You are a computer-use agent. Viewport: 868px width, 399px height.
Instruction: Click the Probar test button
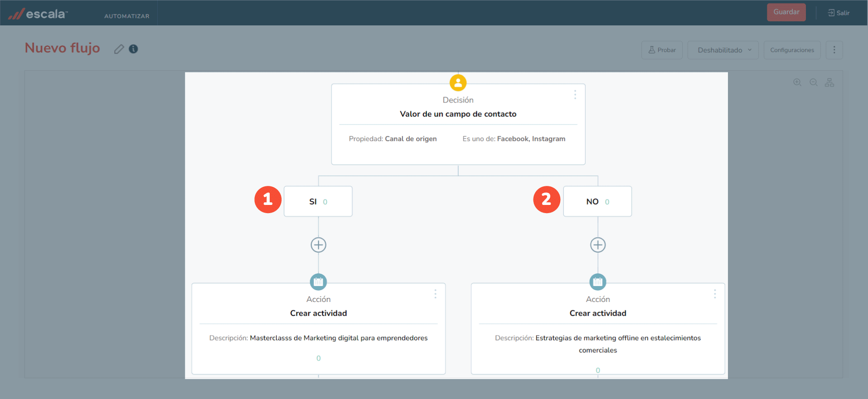[x=662, y=50]
